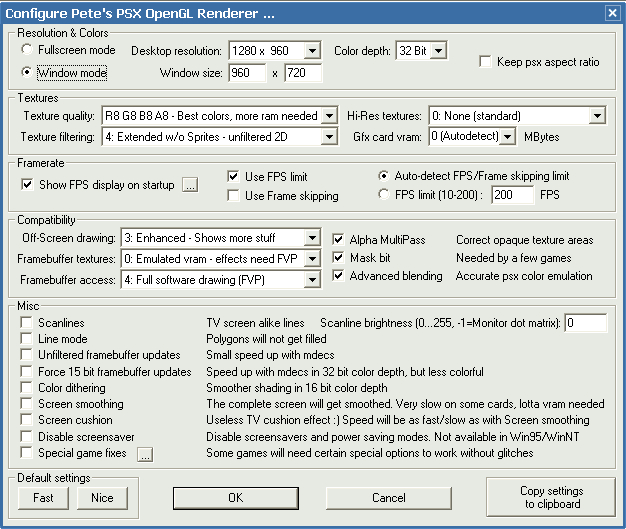Enable Color dithering checkbox

pyautogui.click(x=26, y=387)
